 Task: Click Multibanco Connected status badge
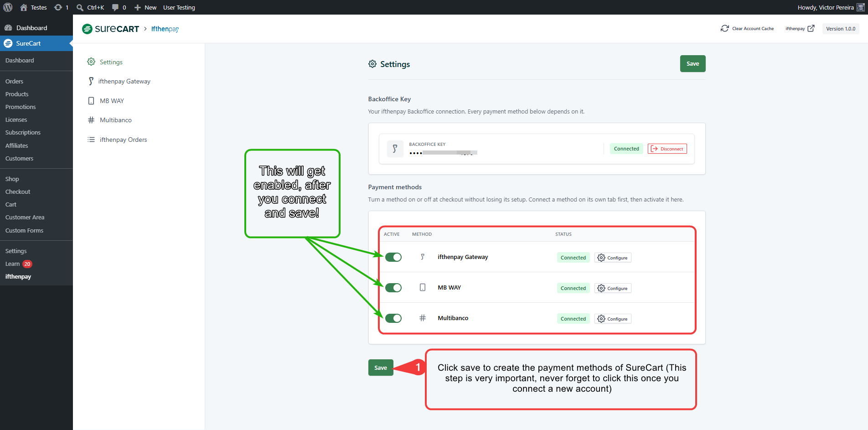(x=573, y=319)
